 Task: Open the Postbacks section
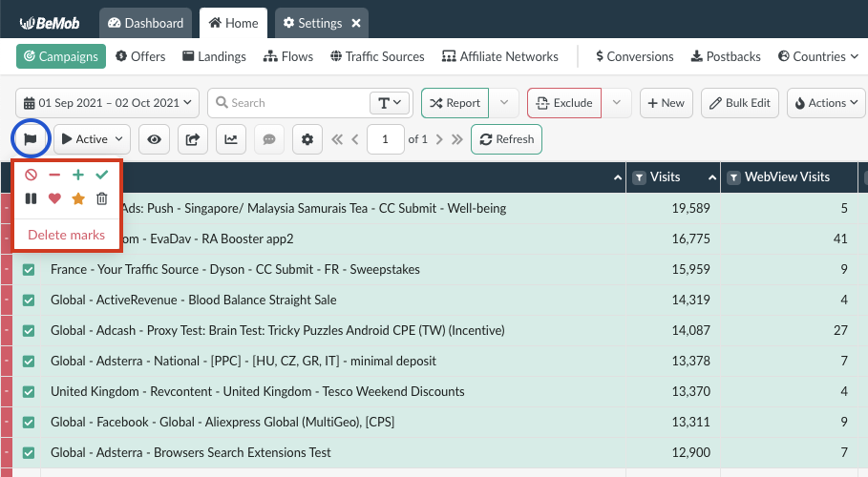[727, 56]
